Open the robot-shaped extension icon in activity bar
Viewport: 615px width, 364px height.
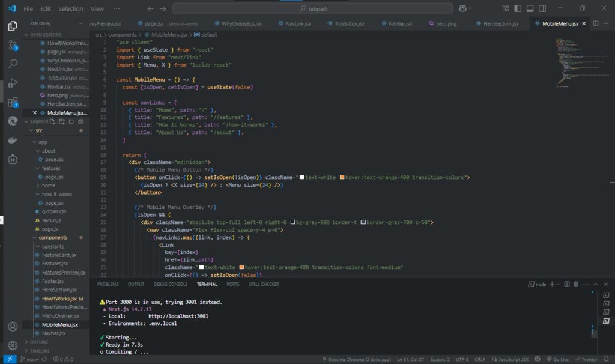13,159
